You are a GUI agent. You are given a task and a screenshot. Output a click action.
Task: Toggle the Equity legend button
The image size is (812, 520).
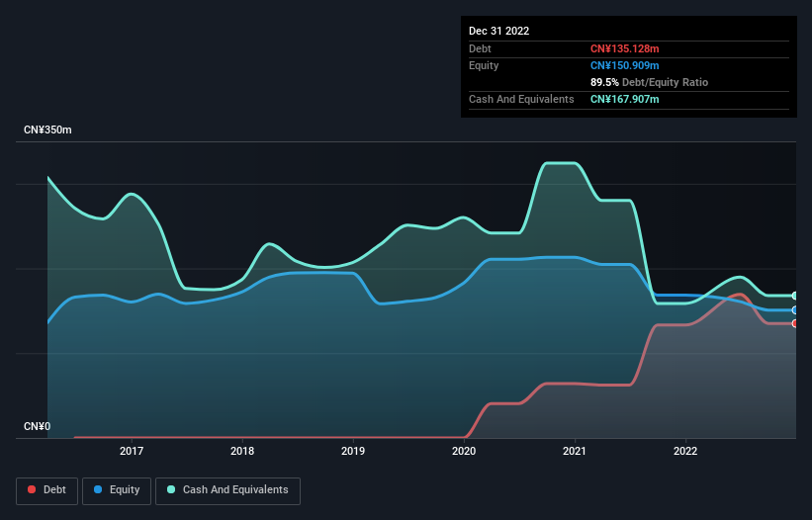(x=117, y=490)
